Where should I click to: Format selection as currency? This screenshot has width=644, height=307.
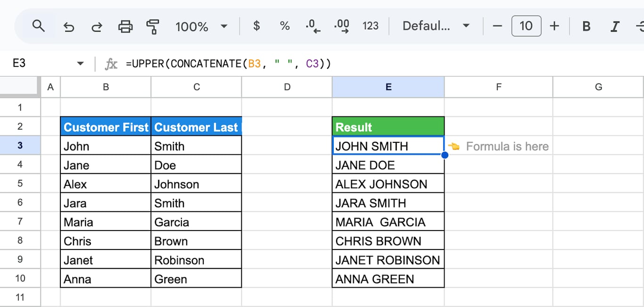pyautogui.click(x=256, y=25)
